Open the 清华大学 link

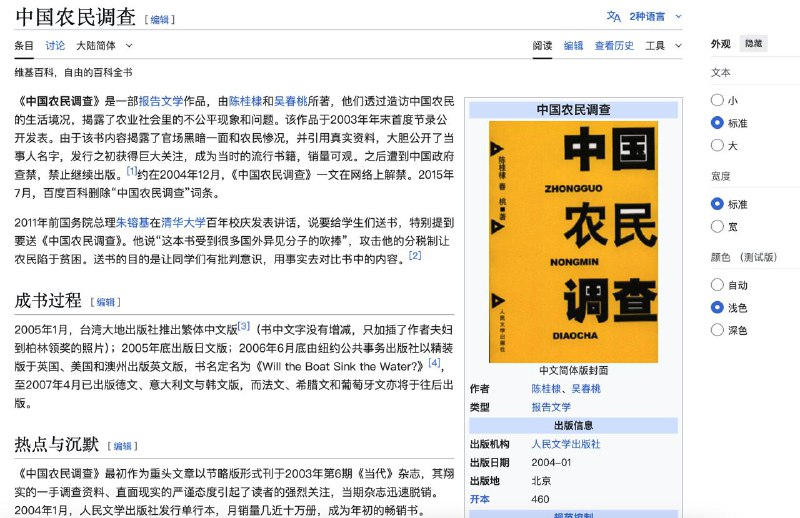[x=183, y=223]
